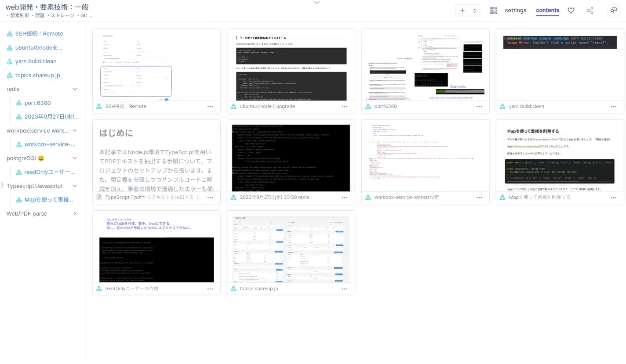Select topics.shareup.jp in sidebar
This screenshot has height=364, width=626.
(x=37, y=76)
